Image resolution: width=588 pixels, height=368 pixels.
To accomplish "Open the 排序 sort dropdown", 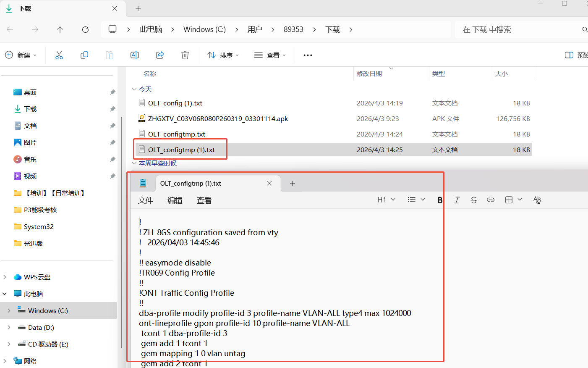I will 223,55.
